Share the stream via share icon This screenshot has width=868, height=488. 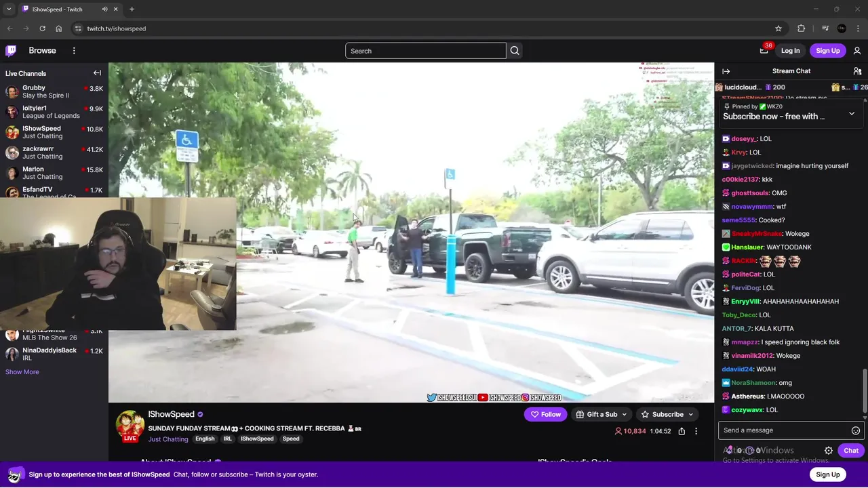coord(682,431)
